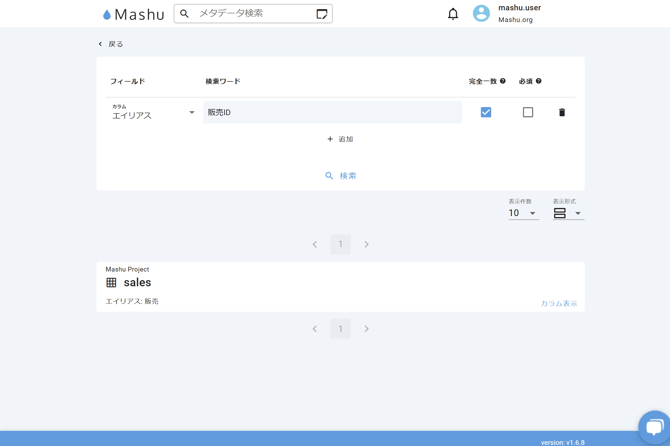Delete the search condition row
This screenshot has height=446, width=670.
pyautogui.click(x=562, y=113)
